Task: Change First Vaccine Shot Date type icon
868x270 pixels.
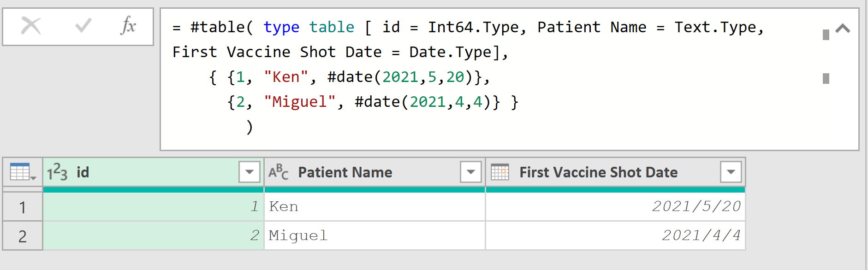Action: coord(500,172)
